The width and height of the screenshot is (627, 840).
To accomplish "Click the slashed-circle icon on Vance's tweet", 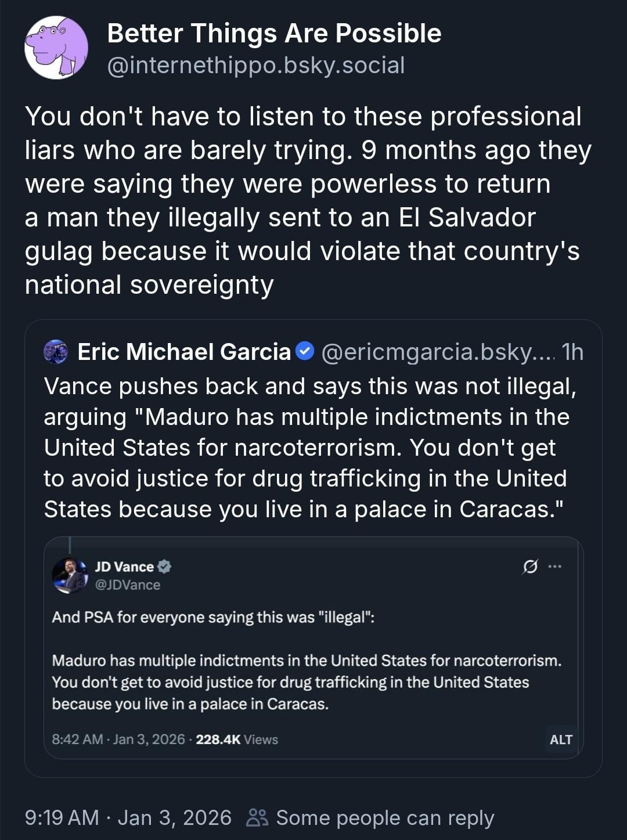I will (529, 567).
